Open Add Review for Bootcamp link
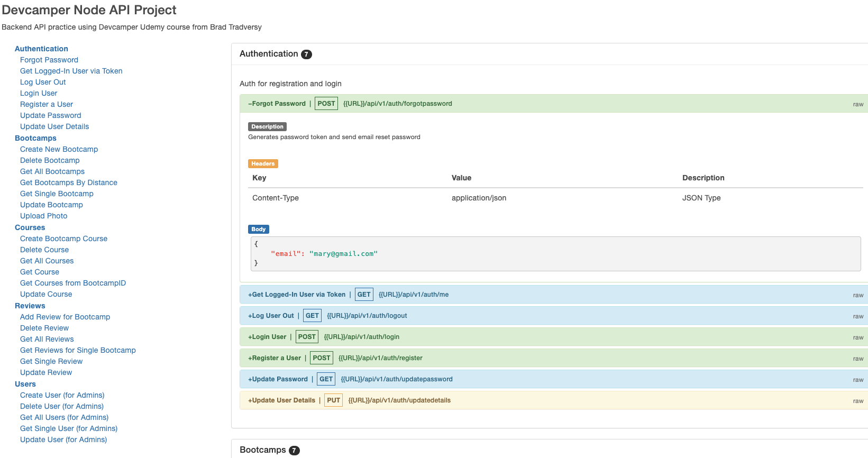The width and height of the screenshot is (868, 458). coord(65,317)
